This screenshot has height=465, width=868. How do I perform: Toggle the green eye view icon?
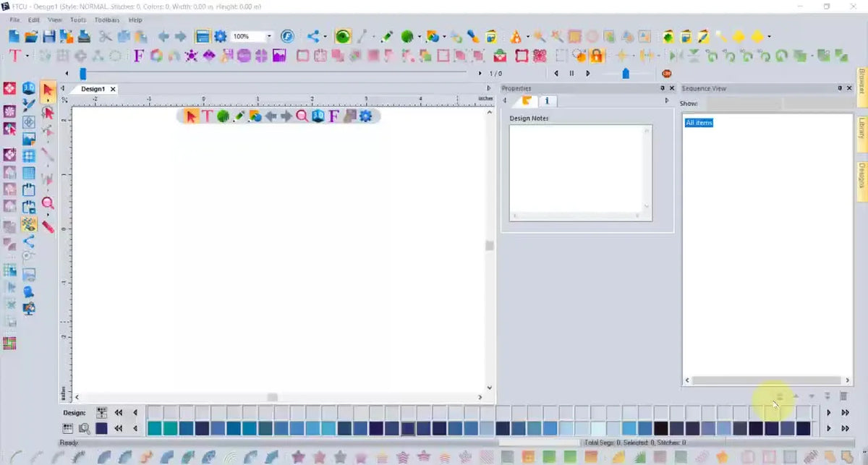click(x=342, y=36)
